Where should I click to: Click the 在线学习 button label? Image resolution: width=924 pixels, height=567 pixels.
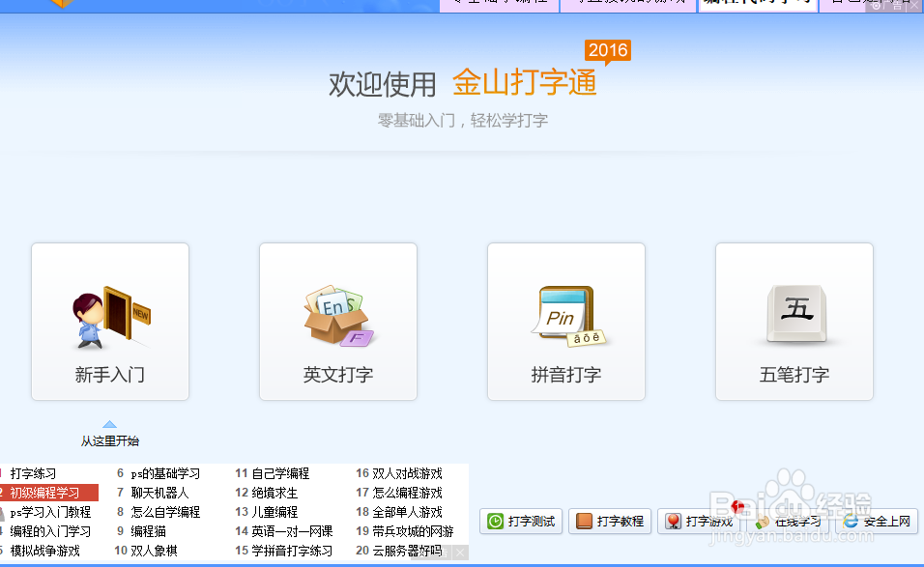click(798, 521)
